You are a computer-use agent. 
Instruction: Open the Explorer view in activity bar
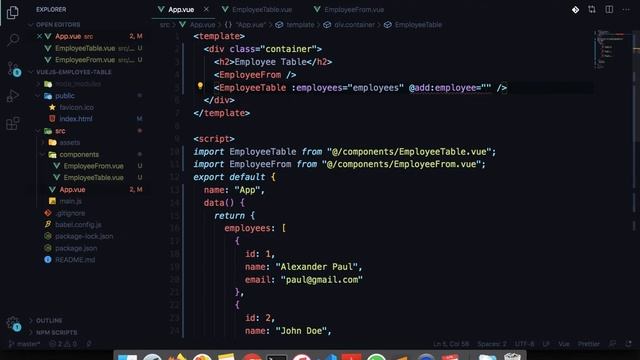(13, 13)
